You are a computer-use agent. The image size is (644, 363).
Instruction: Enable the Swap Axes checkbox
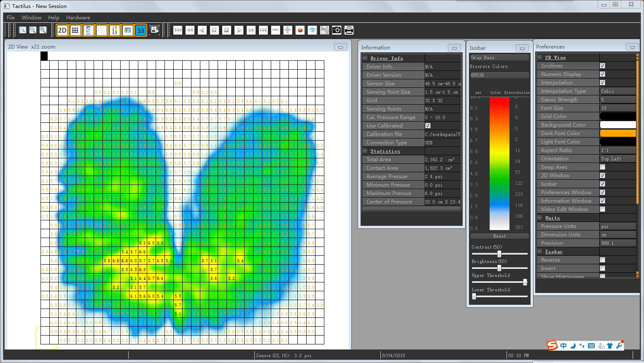[x=602, y=167]
